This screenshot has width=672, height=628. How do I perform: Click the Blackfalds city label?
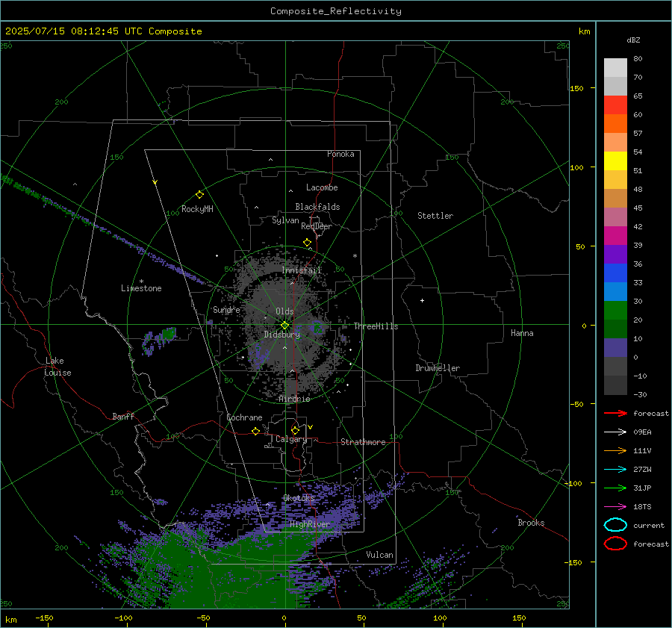pos(317,207)
